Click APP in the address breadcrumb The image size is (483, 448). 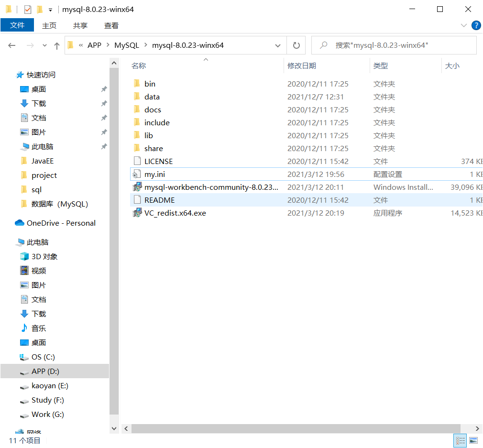click(x=94, y=45)
